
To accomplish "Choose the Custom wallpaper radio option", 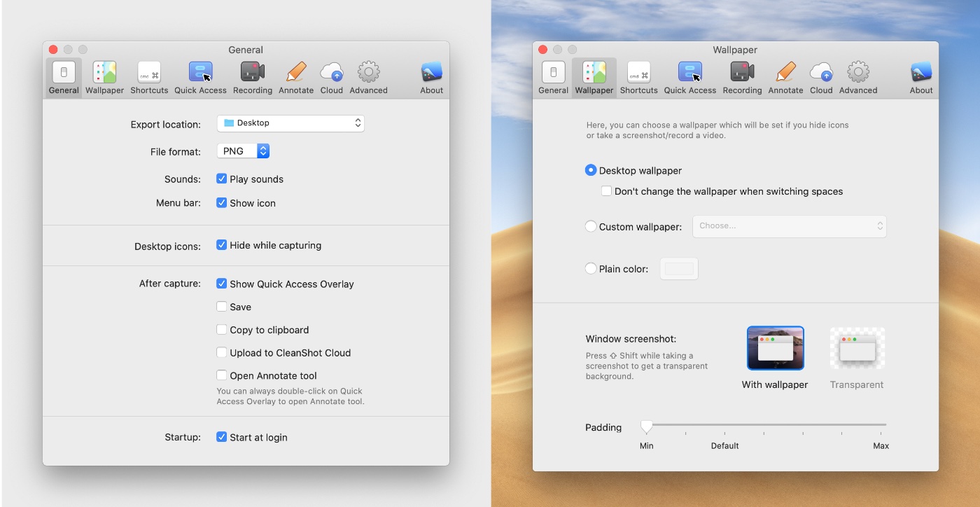I will [x=591, y=226].
